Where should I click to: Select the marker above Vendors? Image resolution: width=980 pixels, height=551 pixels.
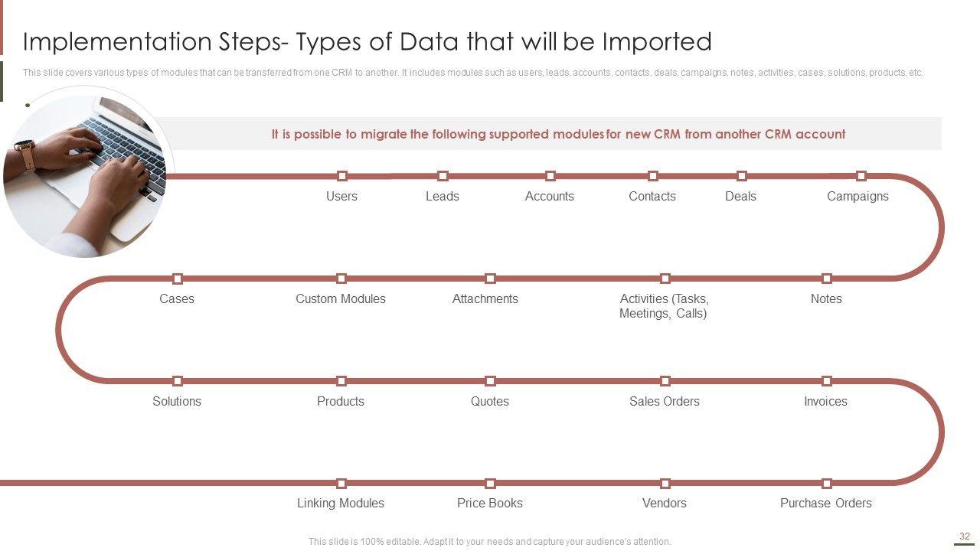[x=665, y=484]
